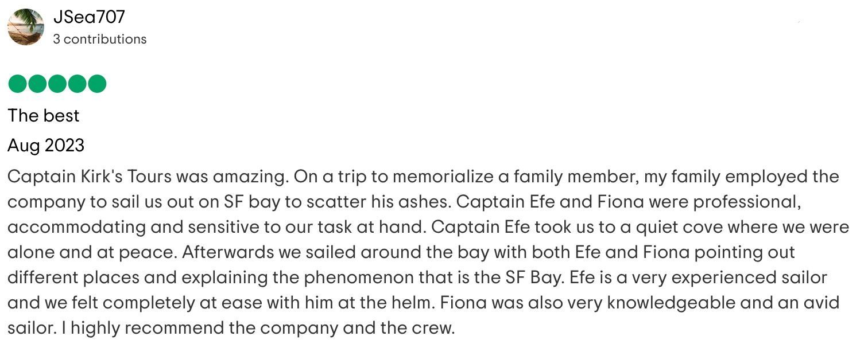Viewport: 868px width, 344px height.
Task: Click the second green rating bubble
Action: (x=37, y=84)
